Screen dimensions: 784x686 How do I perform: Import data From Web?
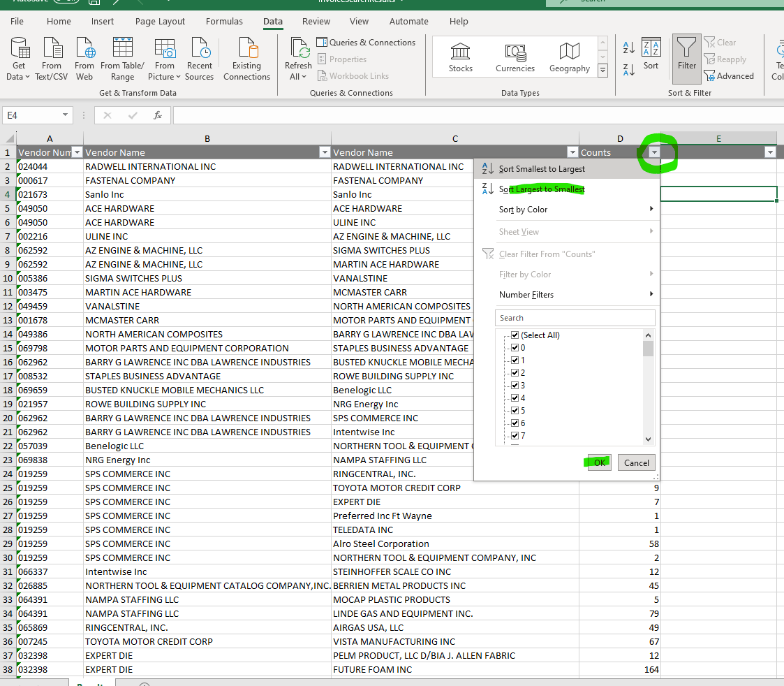pyautogui.click(x=84, y=59)
